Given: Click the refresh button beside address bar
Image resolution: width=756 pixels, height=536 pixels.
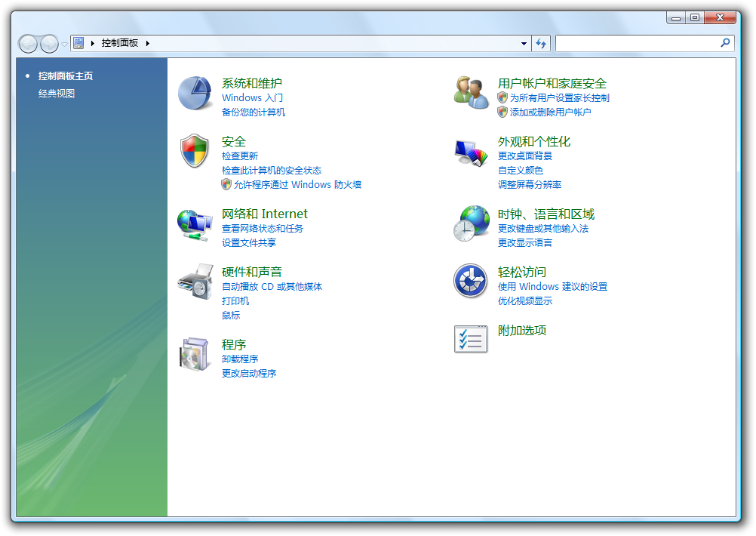Looking at the screenshot, I should pyautogui.click(x=541, y=44).
